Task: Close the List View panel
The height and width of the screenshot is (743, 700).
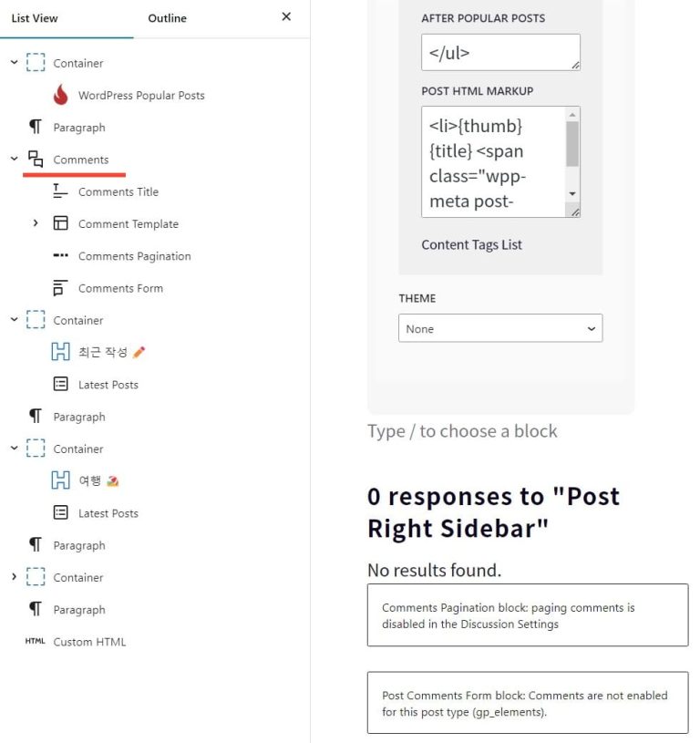Action: [286, 16]
